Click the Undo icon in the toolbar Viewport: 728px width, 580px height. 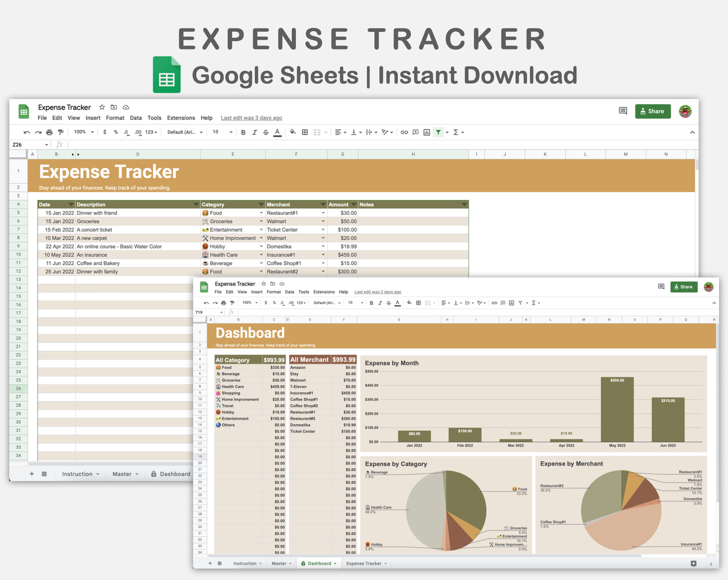27,132
